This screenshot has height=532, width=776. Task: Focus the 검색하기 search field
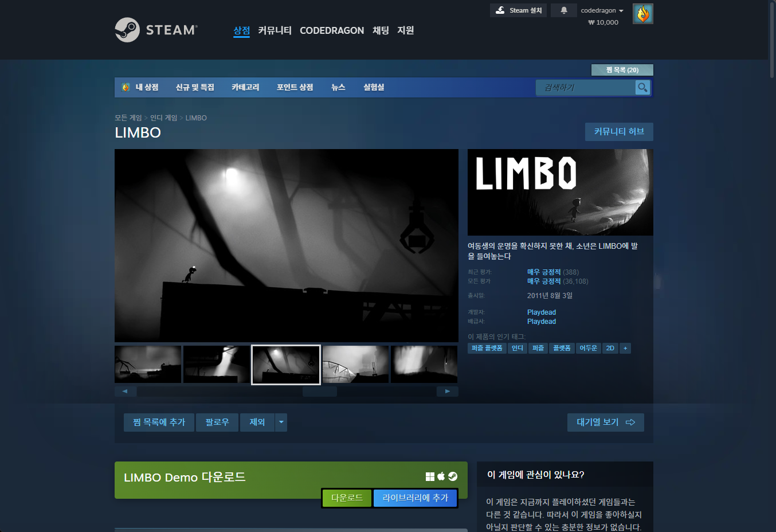[585, 87]
